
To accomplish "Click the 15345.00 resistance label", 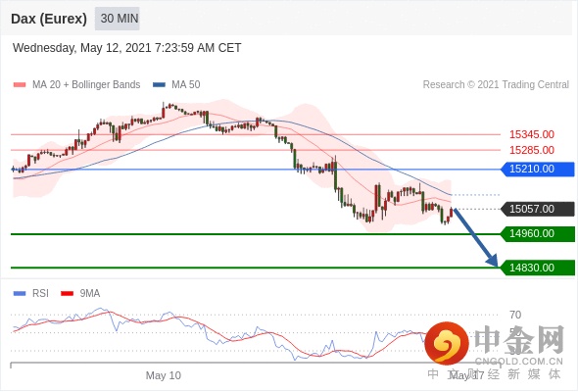I will pyautogui.click(x=532, y=134).
